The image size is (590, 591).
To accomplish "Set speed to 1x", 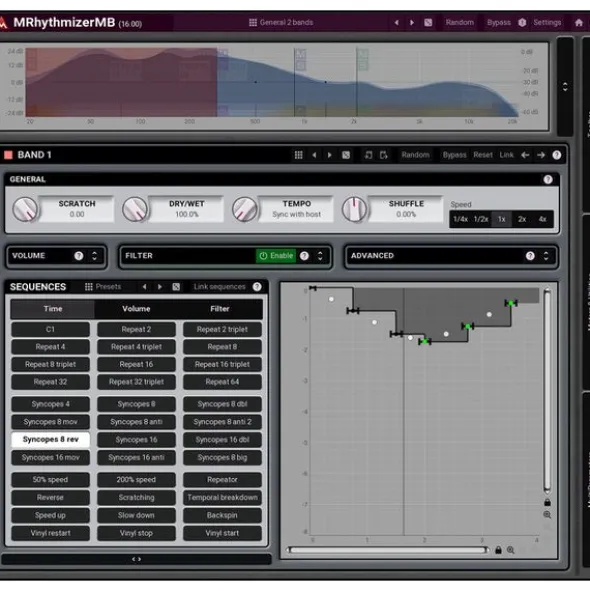I will coord(501,219).
